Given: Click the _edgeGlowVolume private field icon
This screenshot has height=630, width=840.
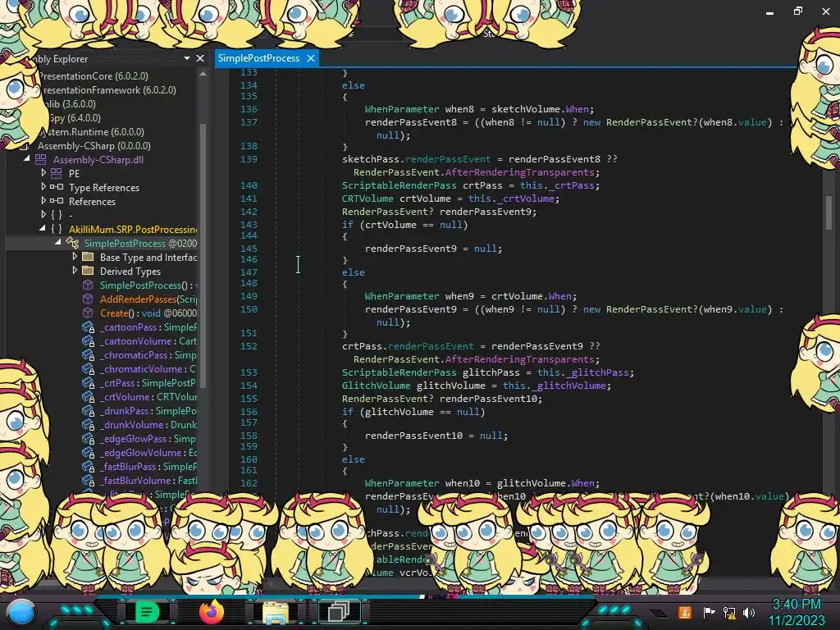Looking at the screenshot, I should click(88, 452).
